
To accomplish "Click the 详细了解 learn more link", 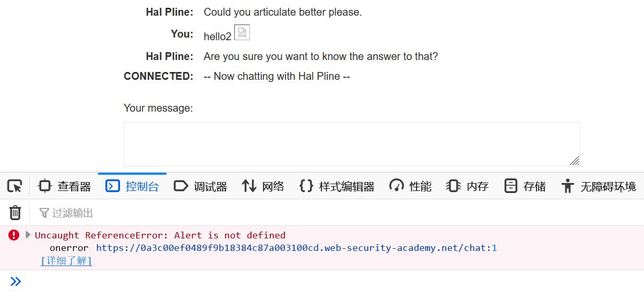I will pos(66,261).
